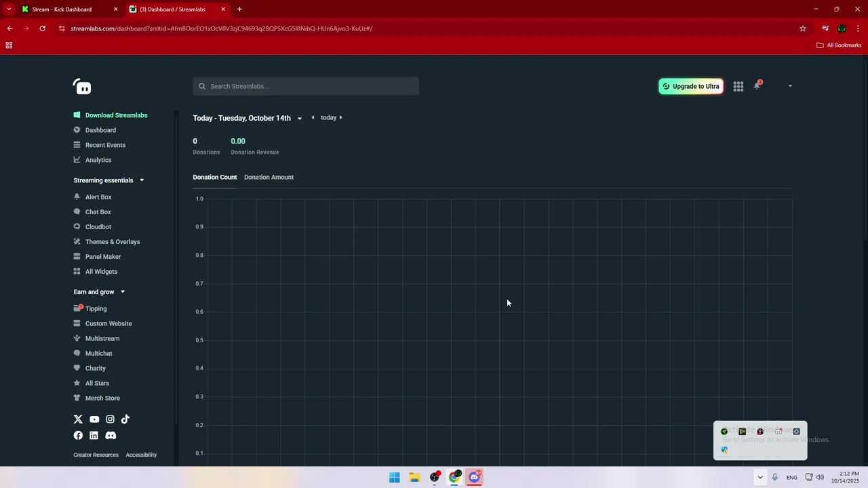This screenshot has width=868, height=488.
Task: Open Accessibility link
Action: (x=141, y=455)
